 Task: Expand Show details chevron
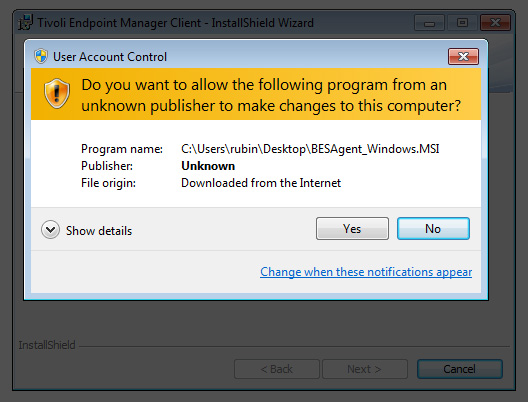[x=50, y=230]
